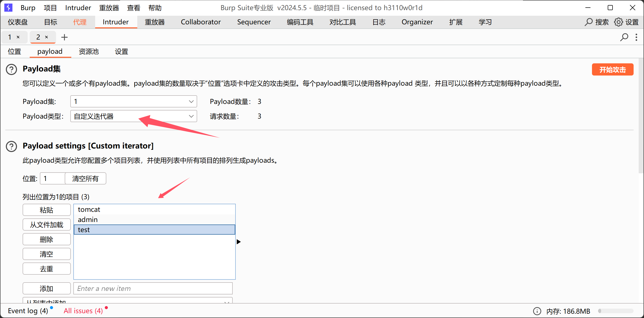
Task: Click the Intruder tab search magnifier icon
Action: click(624, 37)
